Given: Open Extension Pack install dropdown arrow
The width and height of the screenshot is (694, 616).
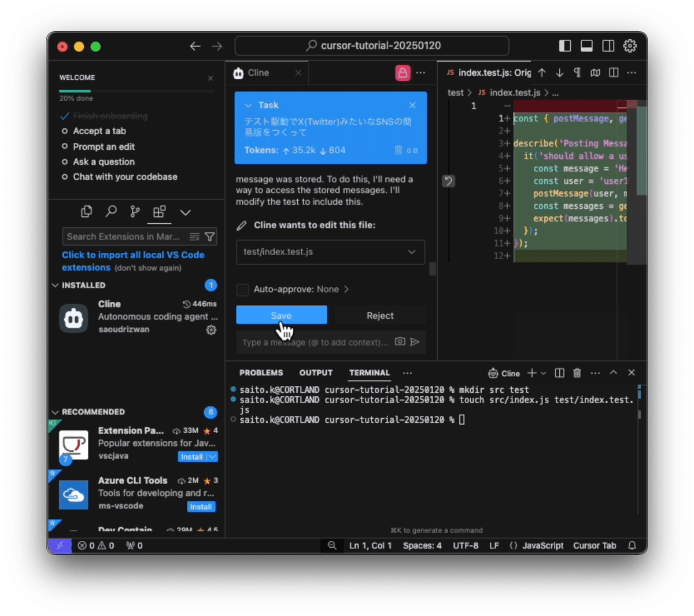Looking at the screenshot, I should pos(212,457).
